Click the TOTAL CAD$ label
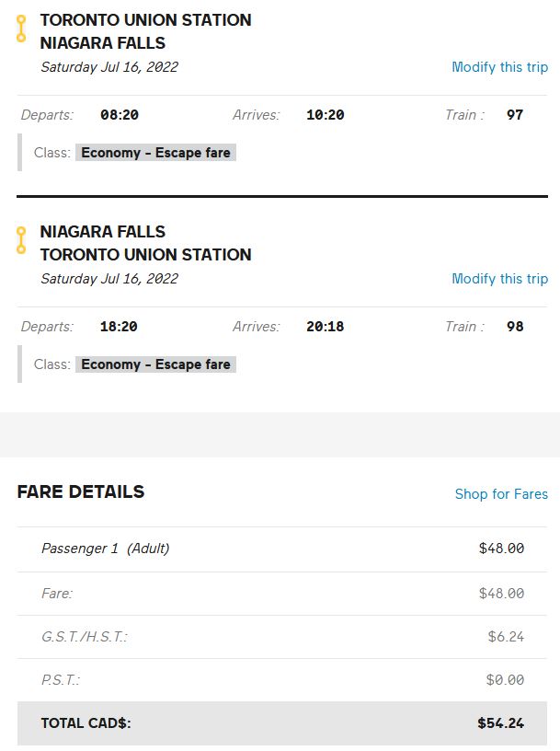 click(x=86, y=723)
